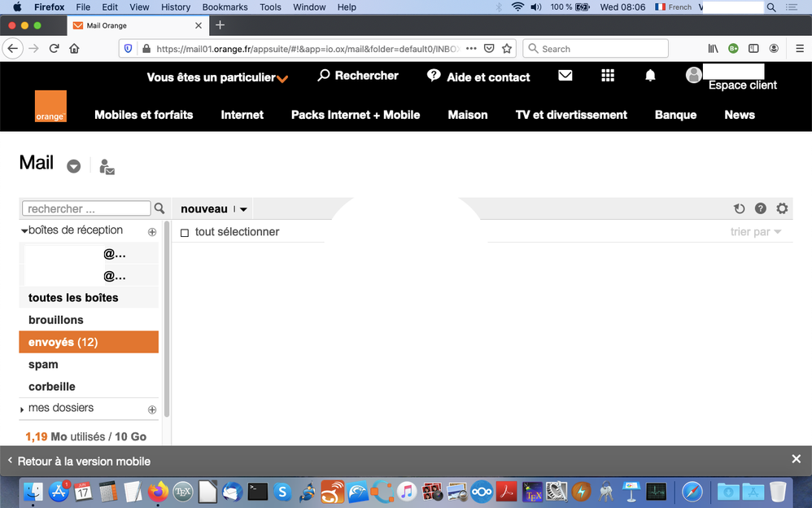Image resolution: width=812 pixels, height=508 pixels.
Task: Click the add folder plus icon
Action: [151, 231]
